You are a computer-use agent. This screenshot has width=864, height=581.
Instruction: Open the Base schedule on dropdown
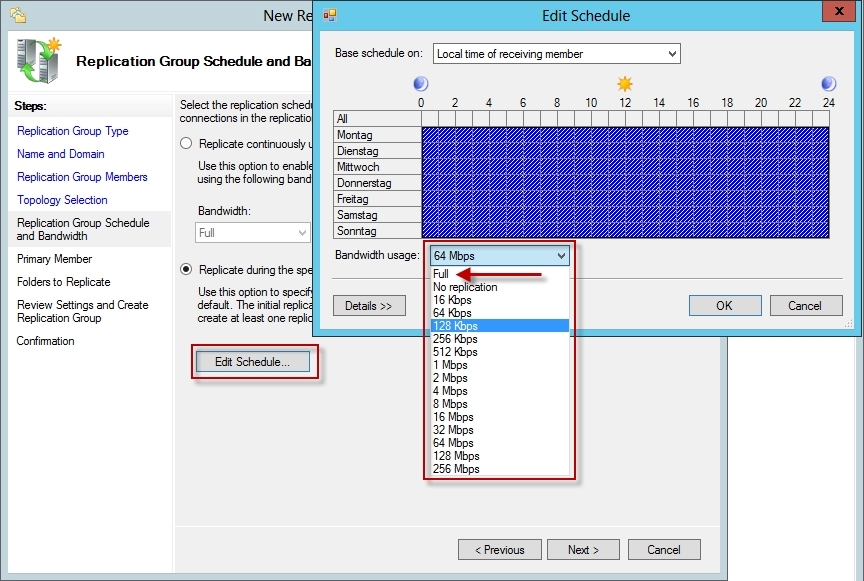557,54
